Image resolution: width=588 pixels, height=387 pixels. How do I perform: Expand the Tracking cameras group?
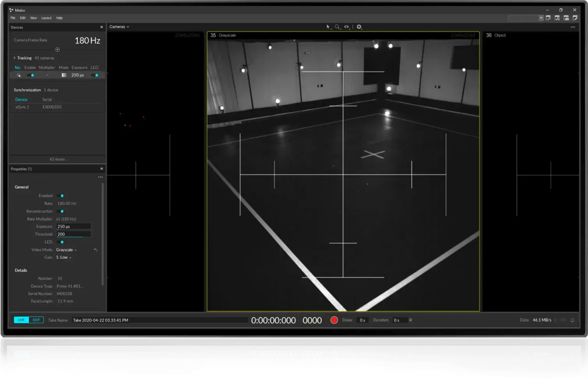(x=15, y=58)
